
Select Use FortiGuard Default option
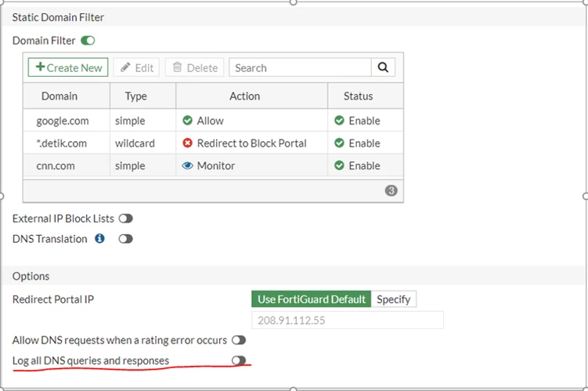312,299
